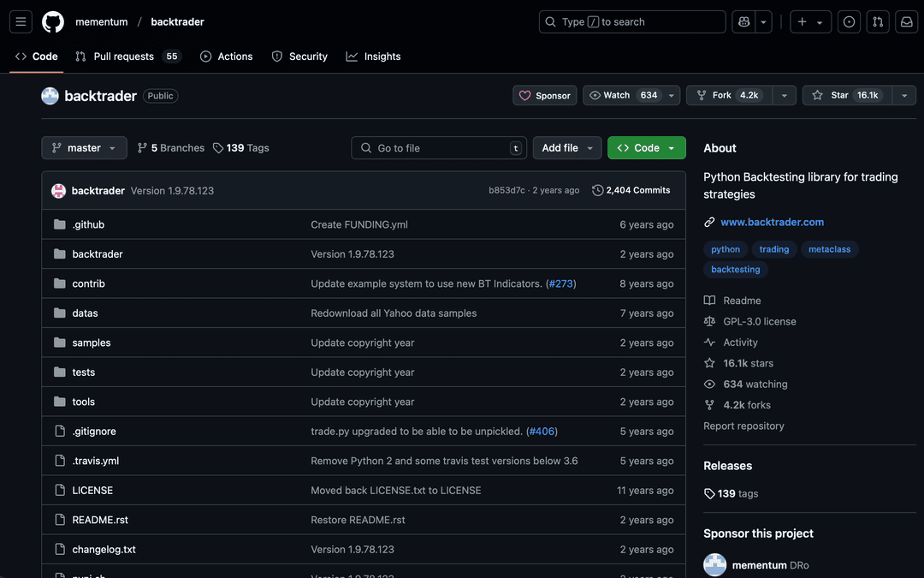Screen dimensions: 924x578
Task: Open the samples folder
Action: 92,343
